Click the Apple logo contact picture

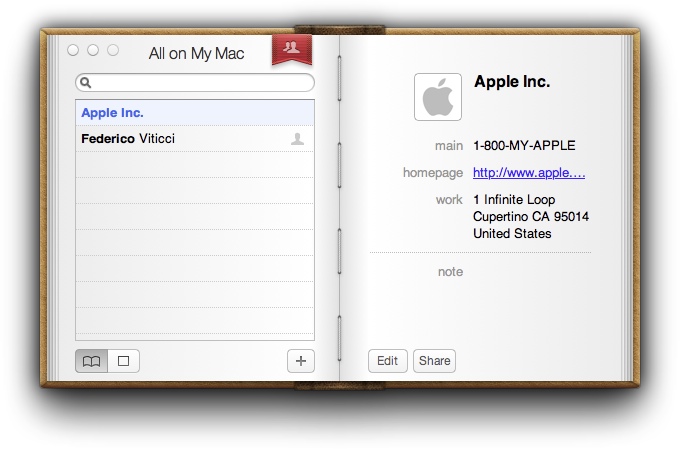click(x=438, y=97)
